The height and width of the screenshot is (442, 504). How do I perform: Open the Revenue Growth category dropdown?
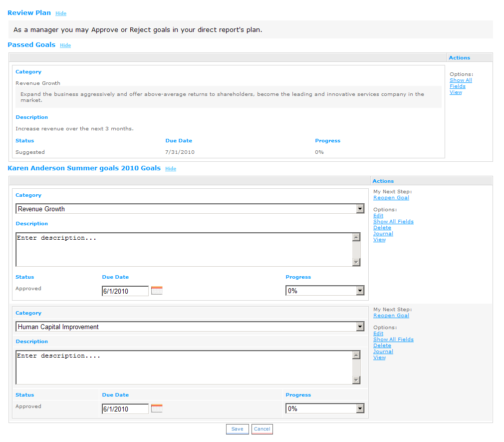pyautogui.click(x=190, y=209)
